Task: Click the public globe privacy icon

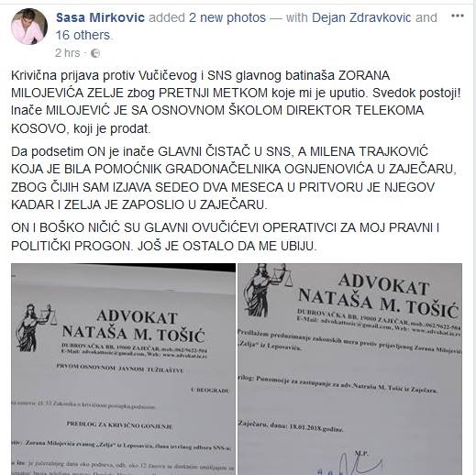Action: pos(95,53)
